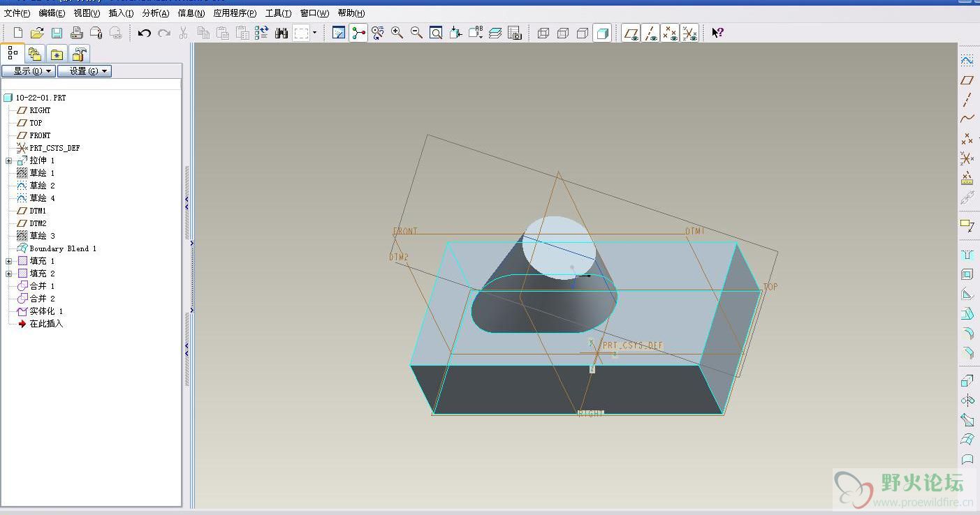Open the 编辑(E) menu
This screenshot has width=980, height=515.
click(52, 13)
